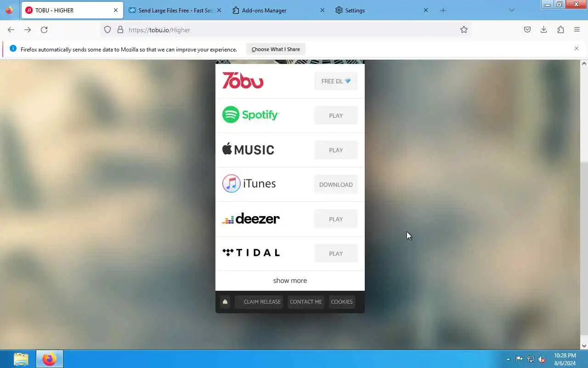Download from iTunes
588x368 pixels.
pyautogui.click(x=336, y=184)
